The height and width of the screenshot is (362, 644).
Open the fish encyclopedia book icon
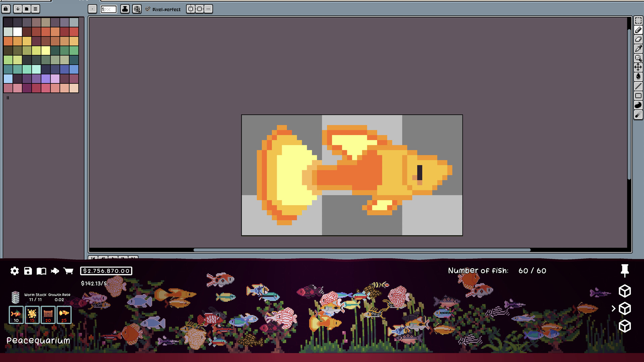(41, 271)
